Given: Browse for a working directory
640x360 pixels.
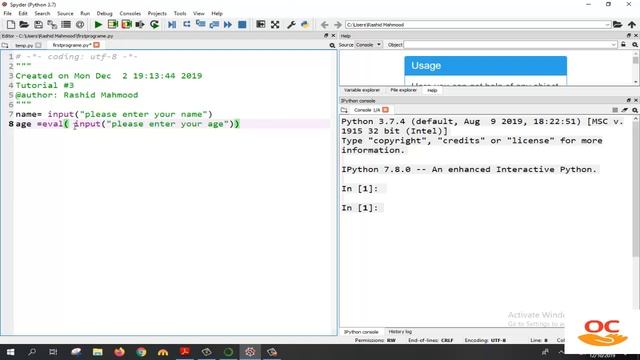Looking at the screenshot, I should (x=617, y=24).
